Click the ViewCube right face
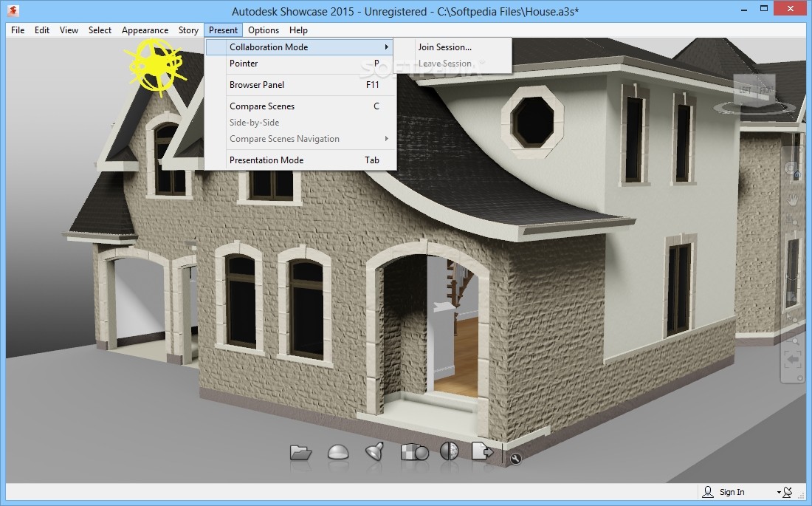The image size is (812, 506). 765,89
